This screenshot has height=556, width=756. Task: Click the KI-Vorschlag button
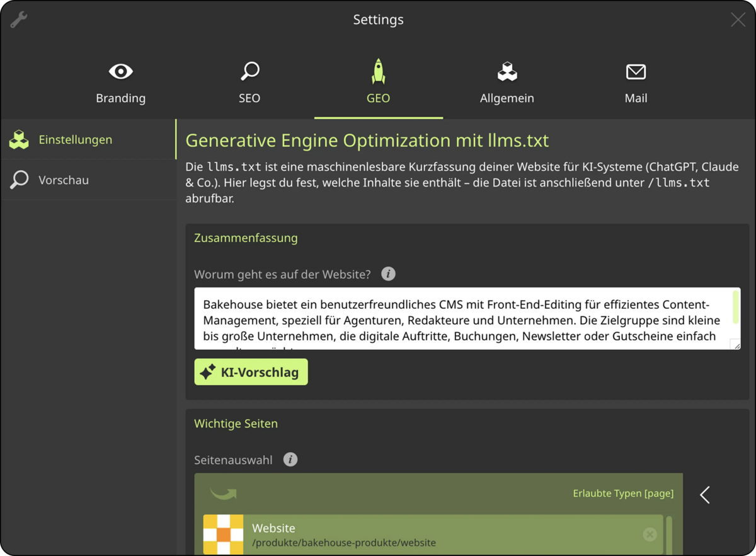(x=251, y=372)
